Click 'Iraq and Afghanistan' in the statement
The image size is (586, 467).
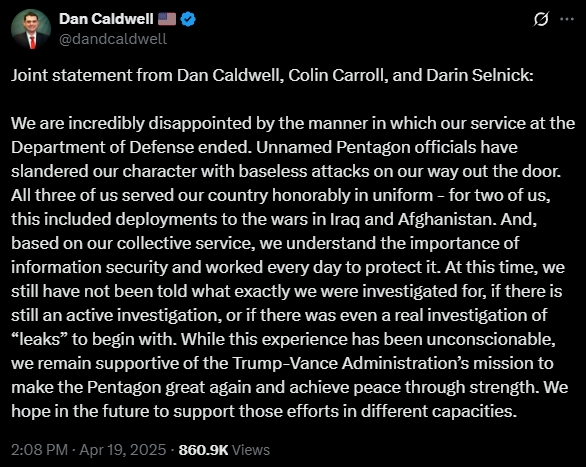coord(414,219)
